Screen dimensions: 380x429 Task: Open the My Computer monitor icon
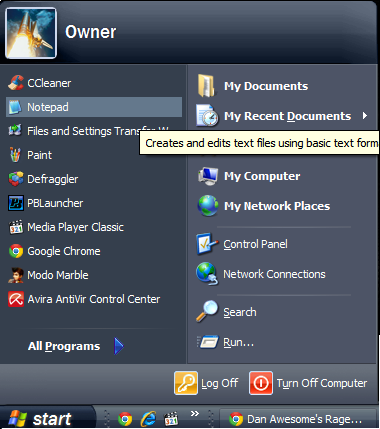(x=208, y=176)
